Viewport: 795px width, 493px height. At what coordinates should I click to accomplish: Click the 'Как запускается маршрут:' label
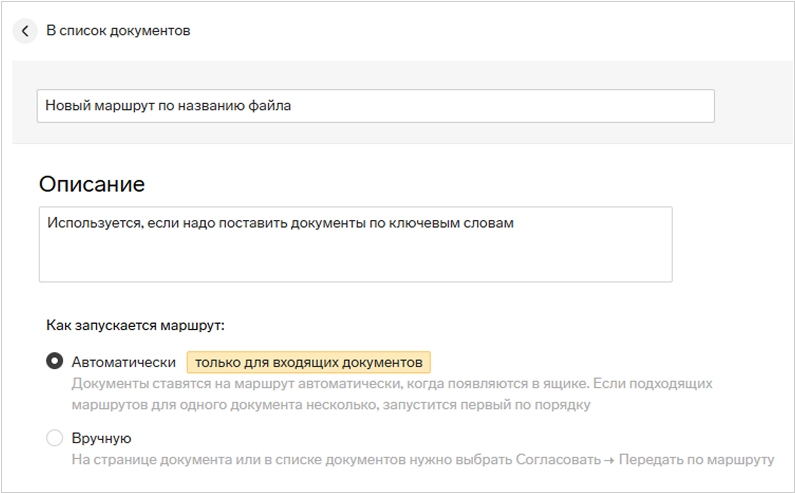coord(135,325)
